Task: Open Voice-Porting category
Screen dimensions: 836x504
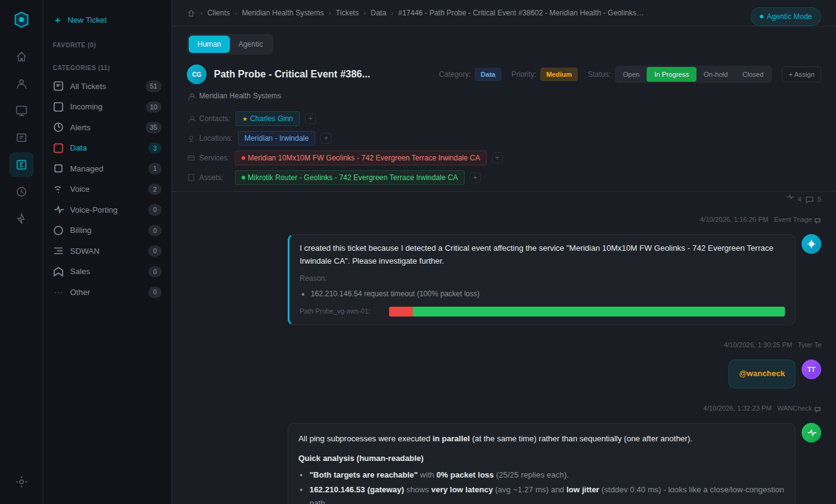Action: (x=107, y=210)
